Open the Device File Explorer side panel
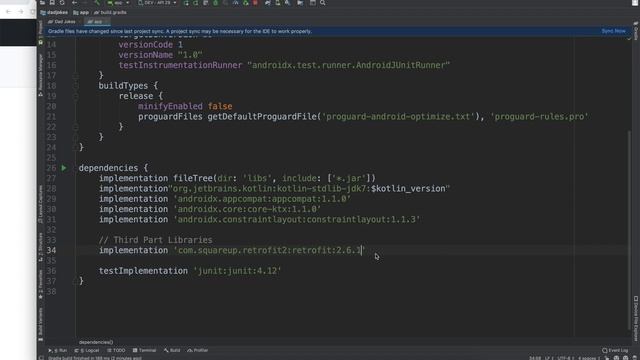The image size is (640, 360). coord(636,318)
